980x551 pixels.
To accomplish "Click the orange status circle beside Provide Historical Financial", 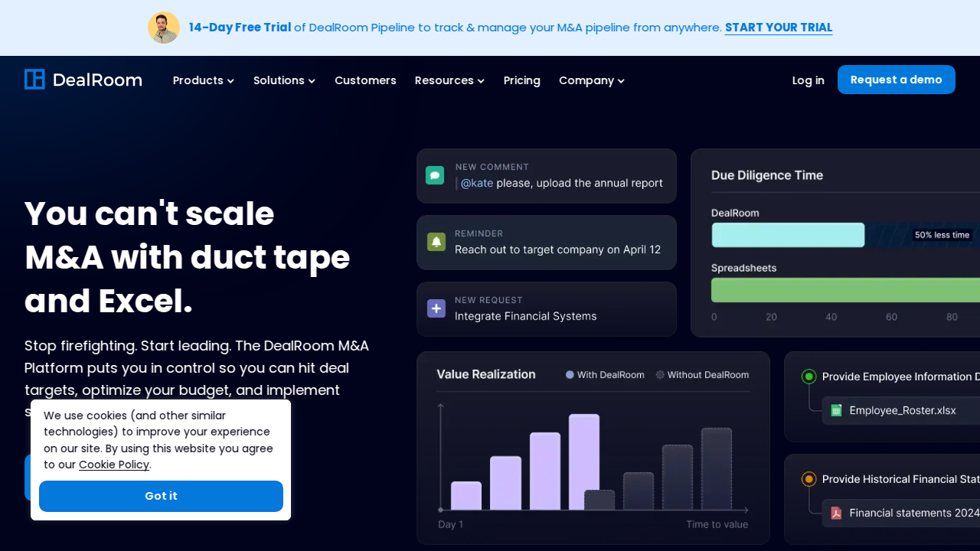I will 808,479.
